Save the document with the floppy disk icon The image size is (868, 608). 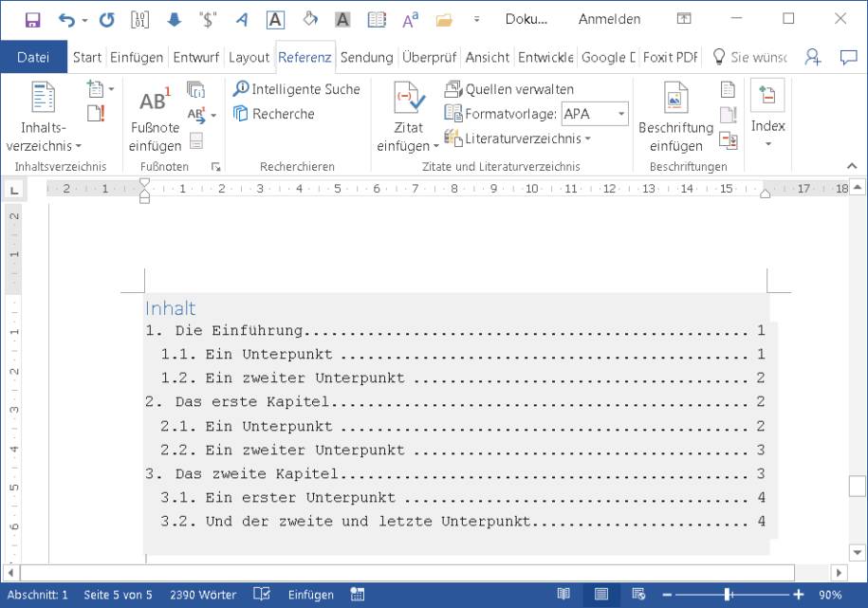point(32,20)
